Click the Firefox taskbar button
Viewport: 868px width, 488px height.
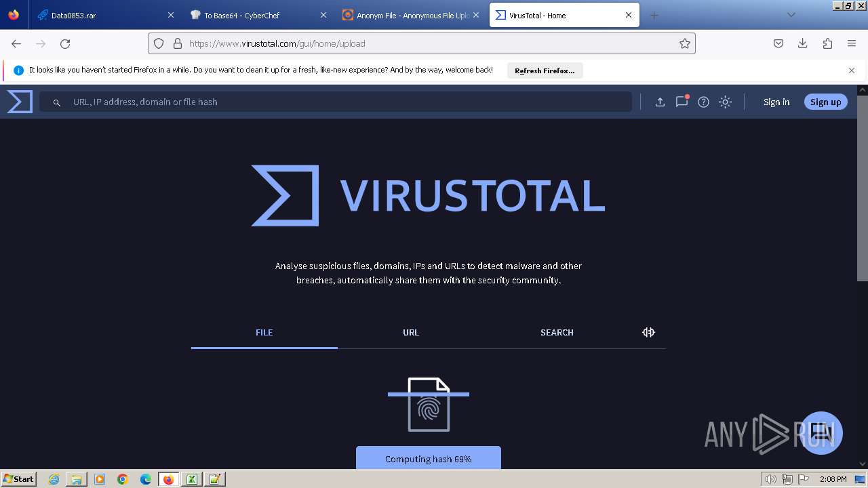click(168, 479)
